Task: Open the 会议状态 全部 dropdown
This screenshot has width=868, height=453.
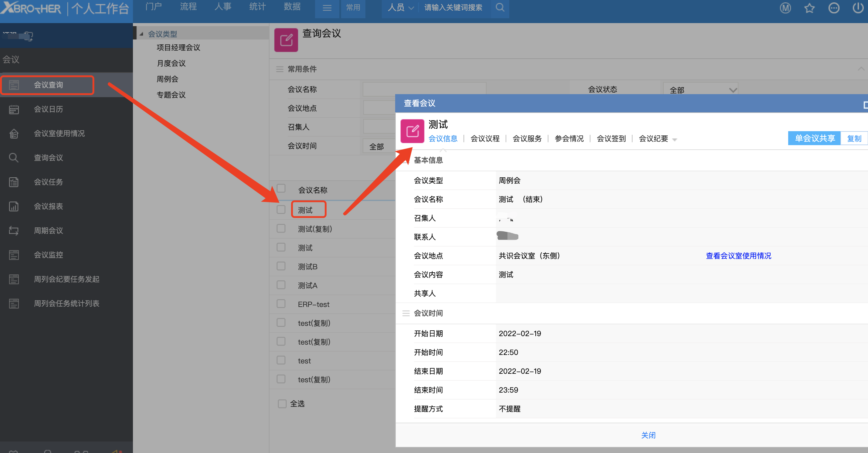Action: 700,90
